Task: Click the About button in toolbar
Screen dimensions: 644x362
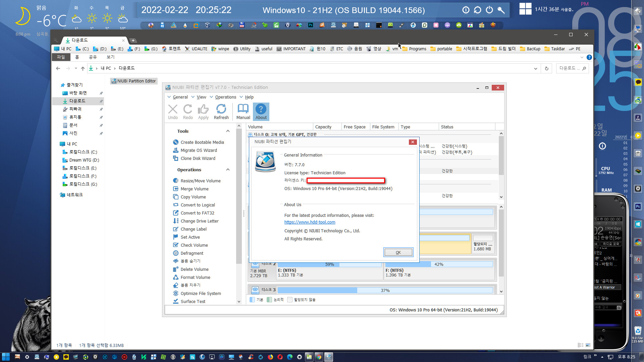Action: coord(261,111)
